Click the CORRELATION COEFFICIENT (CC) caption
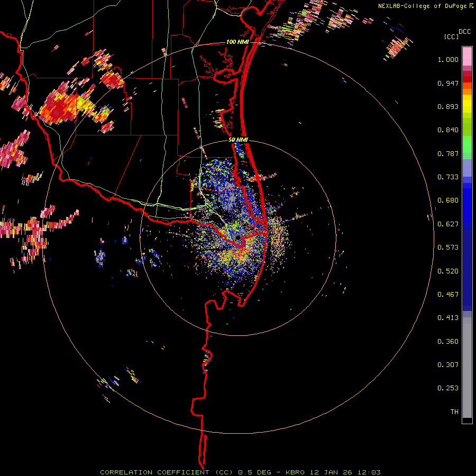476x476 pixels. pyautogui.click(x=167, y=472)
